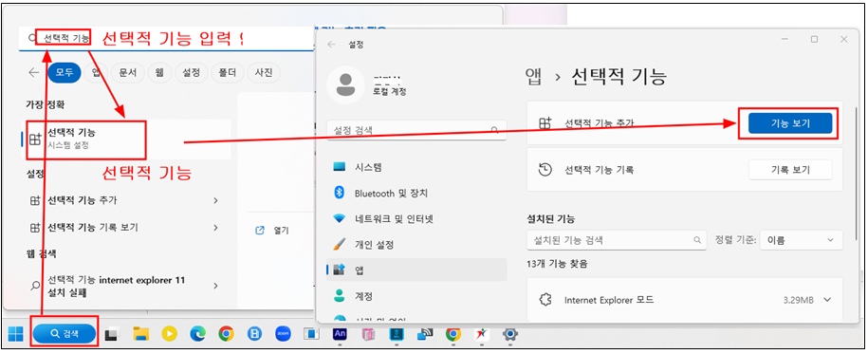Open the blue B app taskbar icon
The width and height of the screenshot is (868, 354).
(x=254, y=333)
